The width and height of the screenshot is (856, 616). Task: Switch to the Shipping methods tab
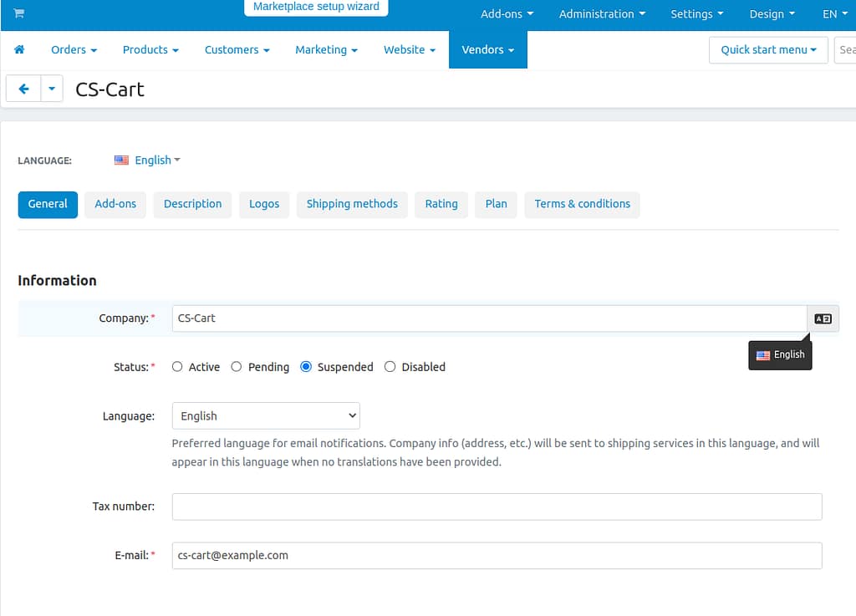click(x=352, y=204)
